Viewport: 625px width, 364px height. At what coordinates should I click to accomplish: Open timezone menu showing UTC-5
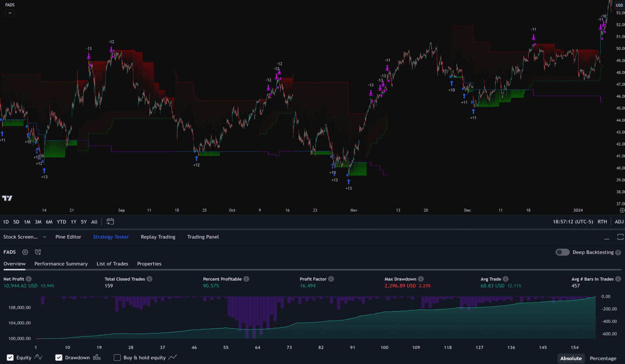(x=573, y=222)
